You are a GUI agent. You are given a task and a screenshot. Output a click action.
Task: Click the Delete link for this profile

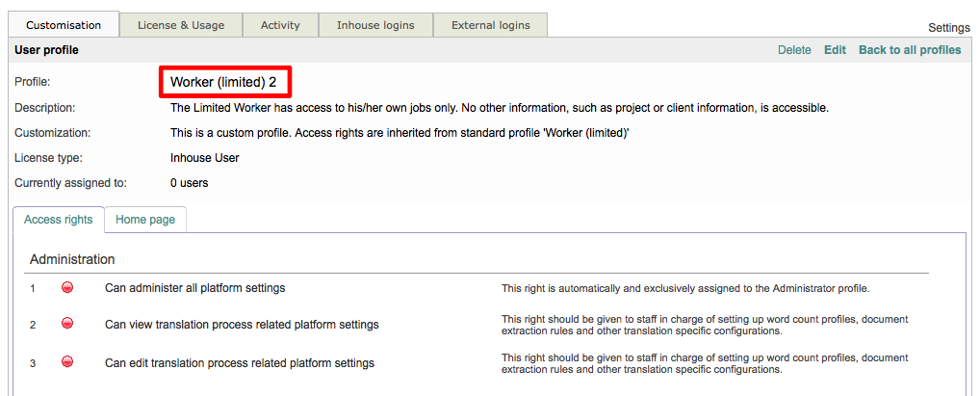[794, 50]
